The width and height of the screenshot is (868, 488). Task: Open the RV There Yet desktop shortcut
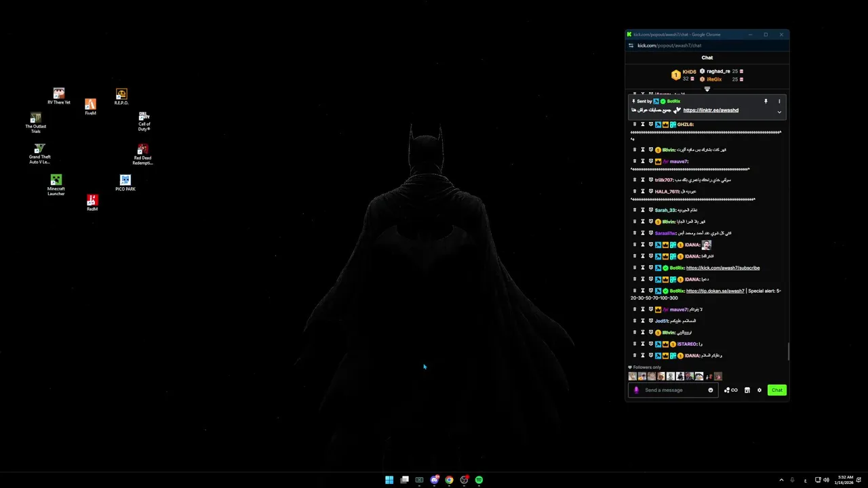(59, 96)
